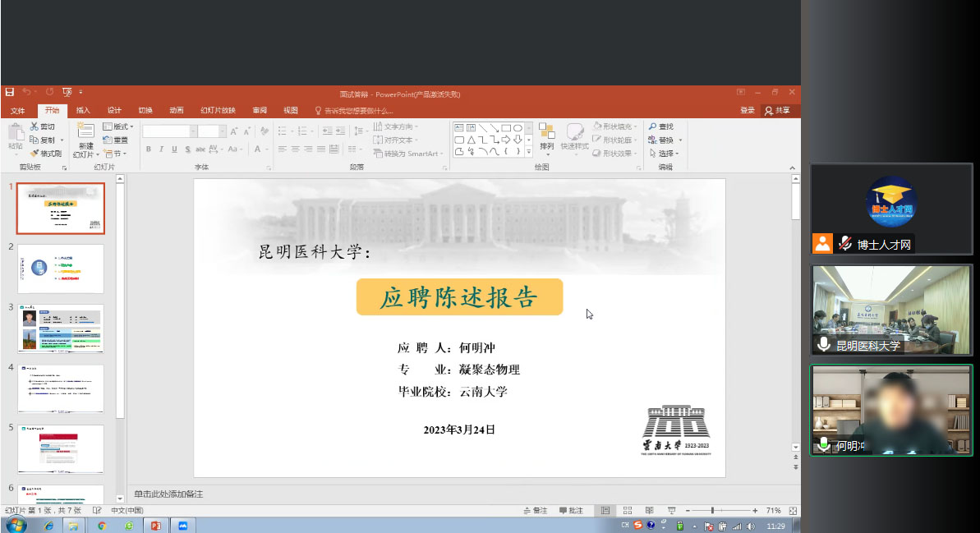Click the Cut (剪切) scissors button
The width and height of the screenshot is (980, 533).
point(43,126)
